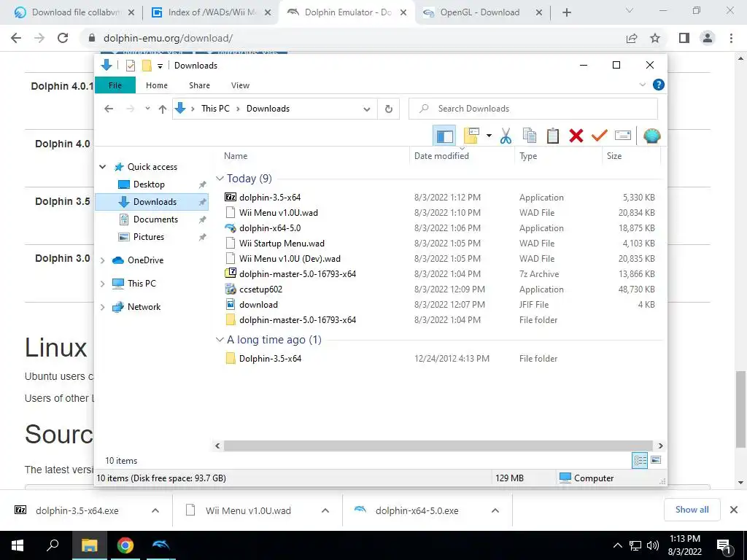Open Dolphin emulator from taskbar
The width and height of the screenshot is (747, 560).
coord(160,545)
